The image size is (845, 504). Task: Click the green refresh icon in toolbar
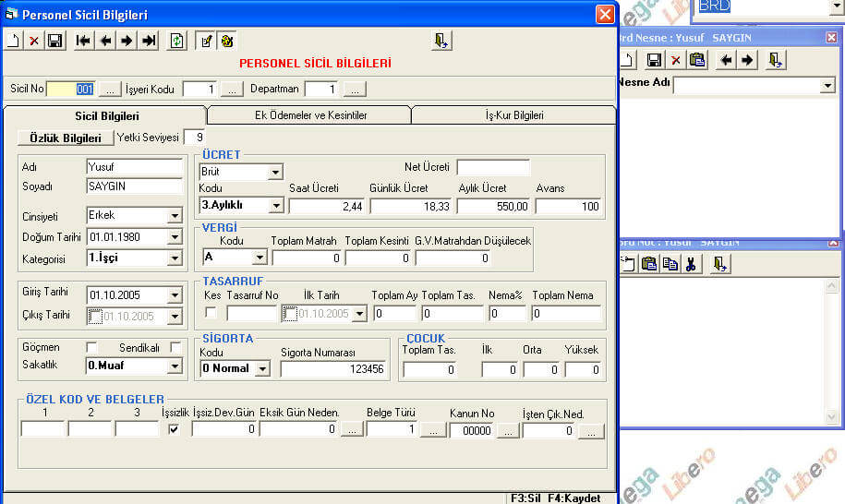176,41
